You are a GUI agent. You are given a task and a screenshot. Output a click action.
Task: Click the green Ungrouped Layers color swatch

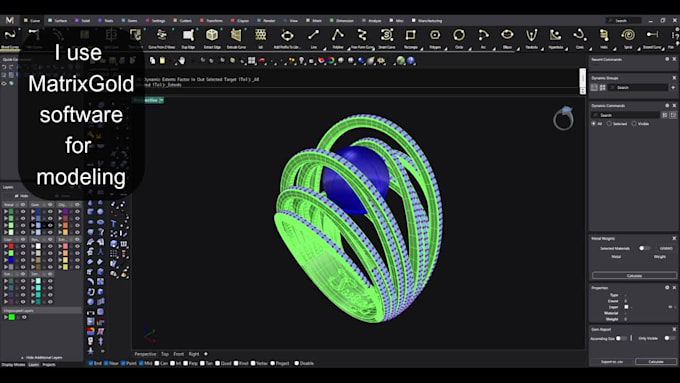pos(12,317)
